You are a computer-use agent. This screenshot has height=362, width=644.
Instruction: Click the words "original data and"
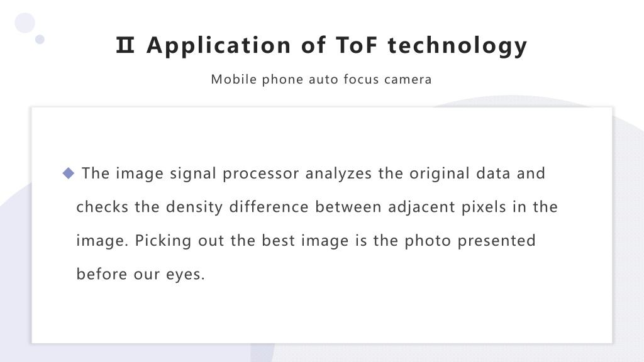[477, 173]
